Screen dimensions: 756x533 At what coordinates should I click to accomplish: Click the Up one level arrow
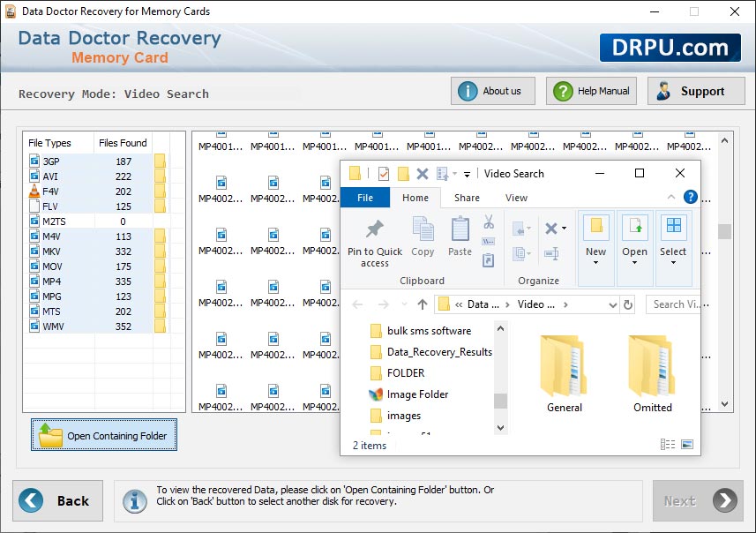423,304
